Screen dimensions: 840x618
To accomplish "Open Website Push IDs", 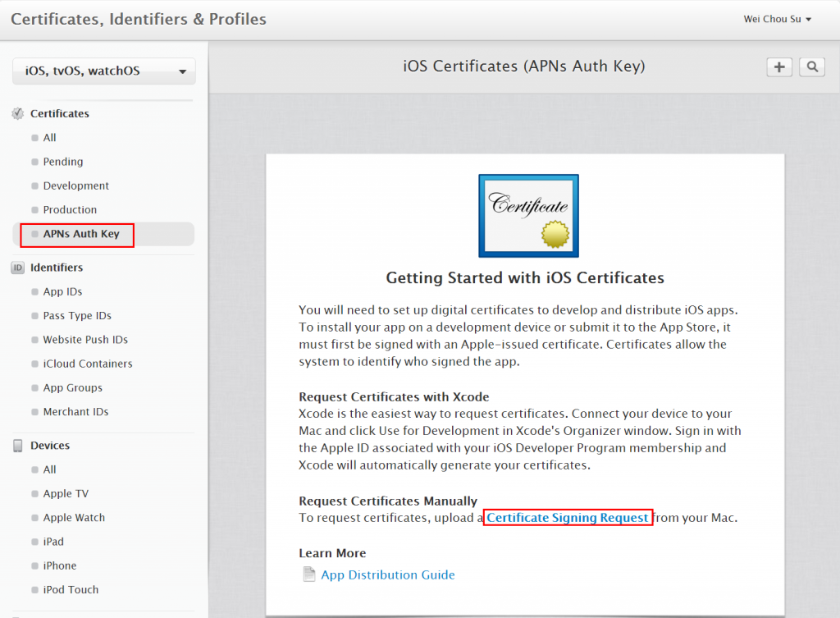I will pyautogui.click(x=85, y=339).
